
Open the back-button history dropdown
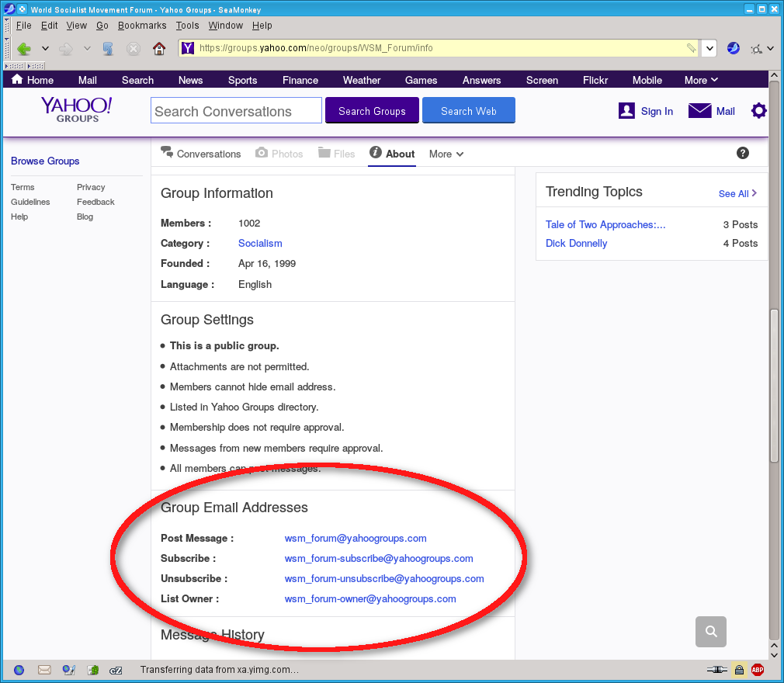[x=44, y=48]
